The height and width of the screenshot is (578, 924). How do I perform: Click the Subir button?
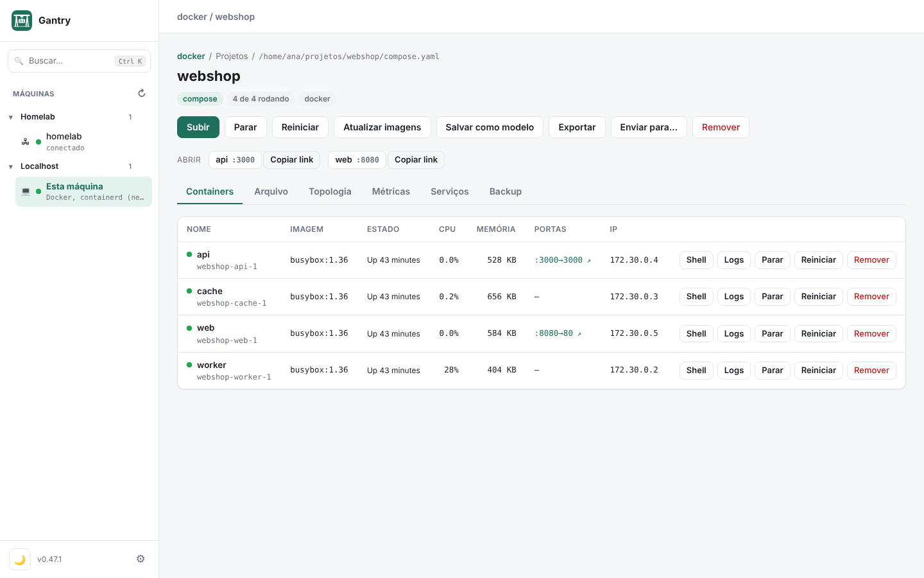pos(198,127)
